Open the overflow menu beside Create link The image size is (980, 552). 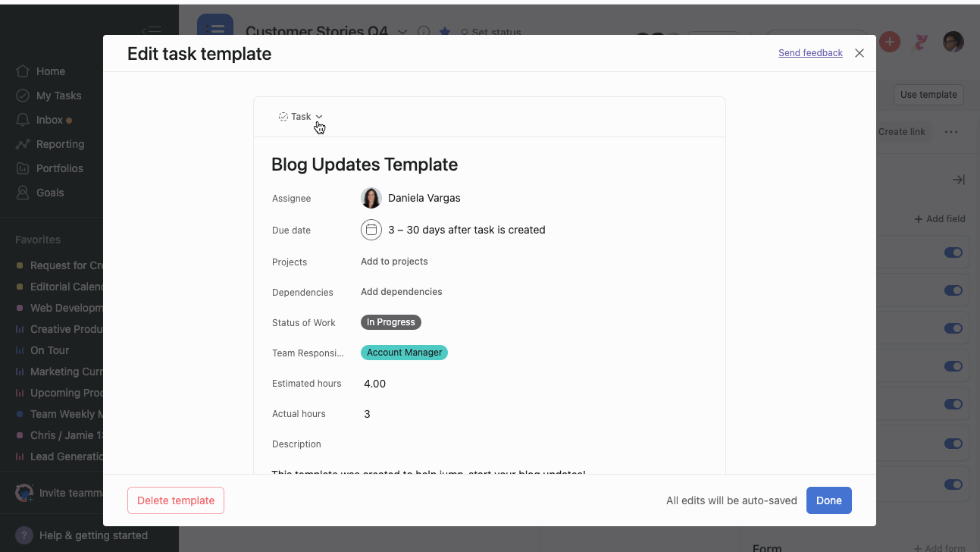(x=951, y=131)
